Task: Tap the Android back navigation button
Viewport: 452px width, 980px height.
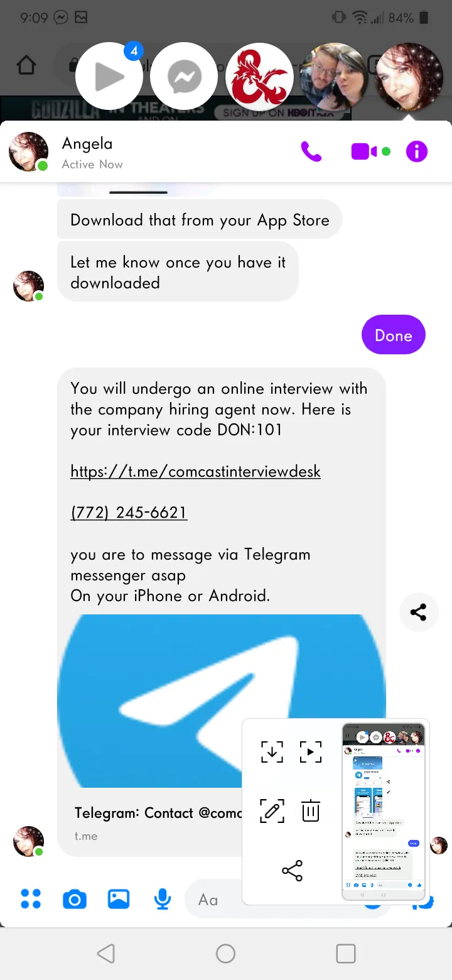Action: [106, 954]
